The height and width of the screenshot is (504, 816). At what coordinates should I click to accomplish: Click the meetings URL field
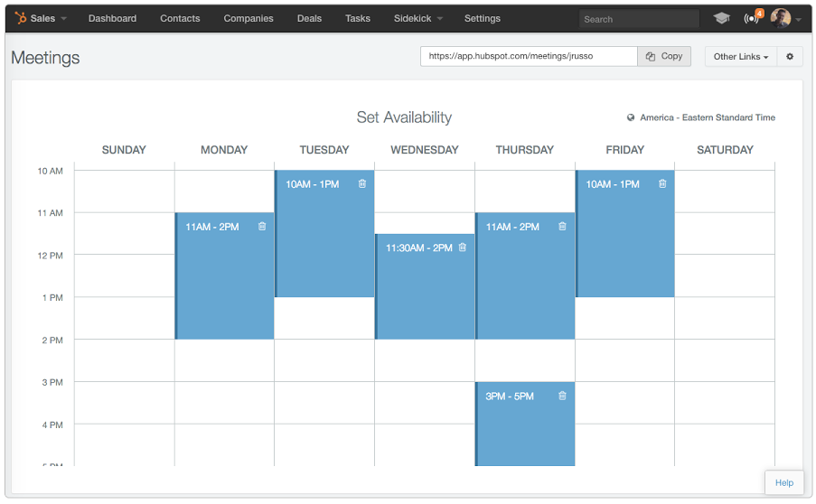tap(529, 56)
